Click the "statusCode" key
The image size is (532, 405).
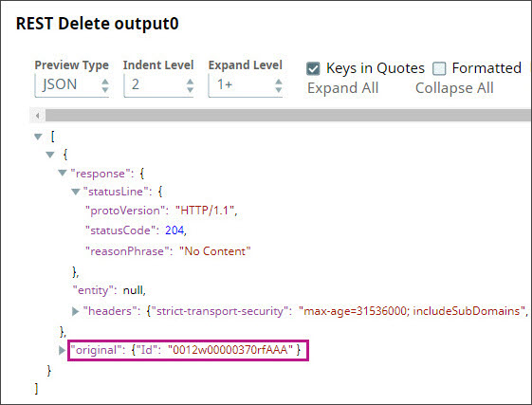pos(120,230)
